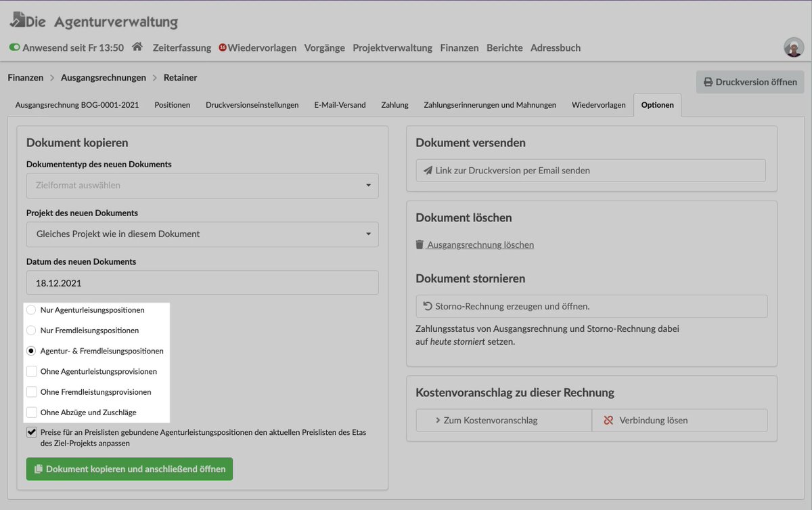Click the copy icon on green button
The image size is (812, 510).
[39, 469]
